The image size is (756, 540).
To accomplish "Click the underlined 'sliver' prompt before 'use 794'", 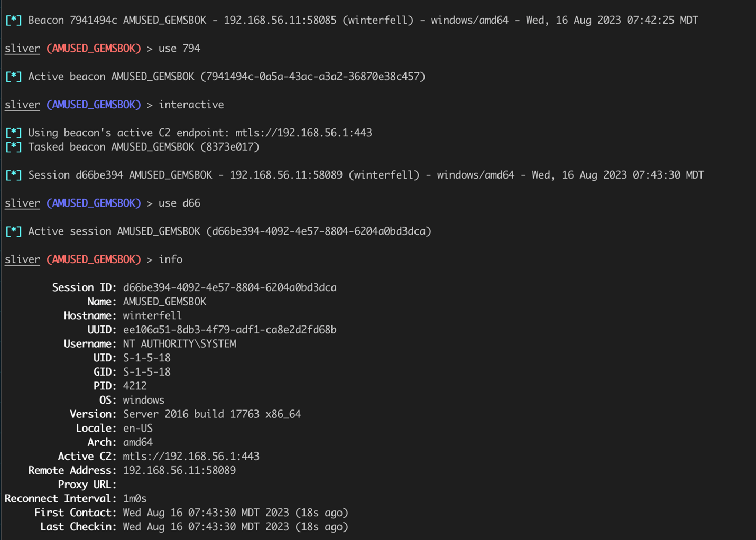I will point(22,48).
